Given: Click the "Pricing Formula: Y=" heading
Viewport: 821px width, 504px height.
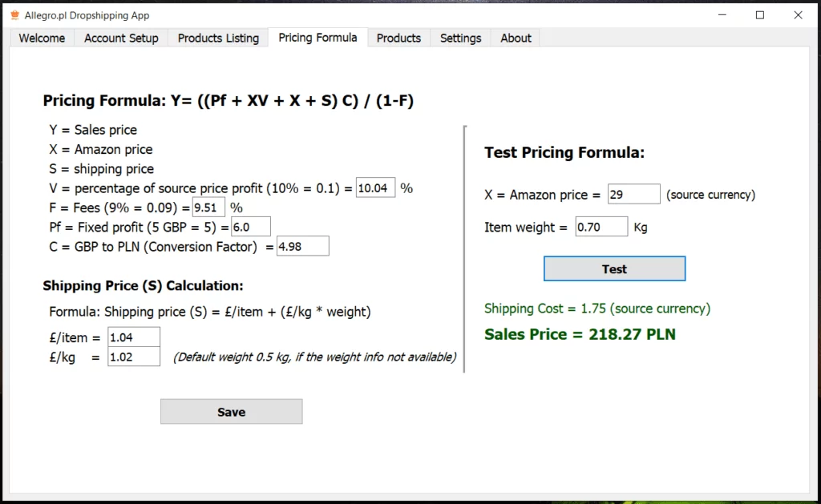Looking at the screenshot, I should [229, 100].
